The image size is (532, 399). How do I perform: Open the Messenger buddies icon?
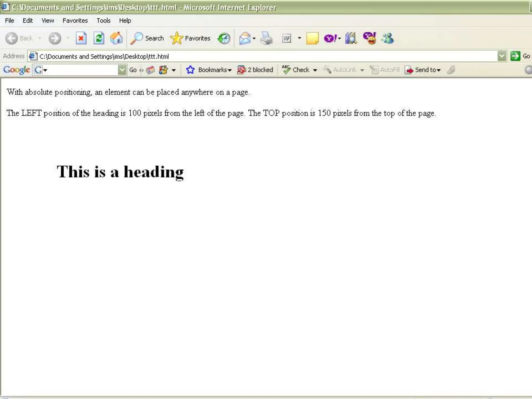tap(388, 38)
